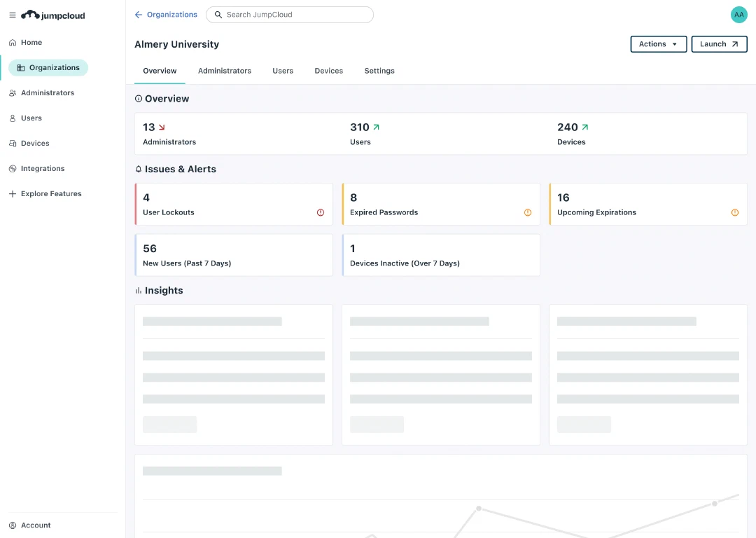Viewport: 756px width, 538px height.
Task: Click the Administrators downward trend arrow
Action: pyautogui.click(x=162, y=127)
